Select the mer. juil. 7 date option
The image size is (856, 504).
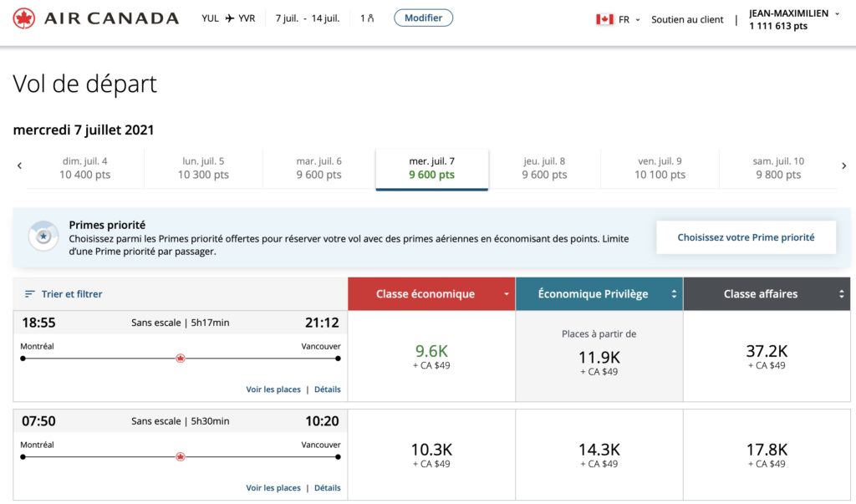coord(431,167)
